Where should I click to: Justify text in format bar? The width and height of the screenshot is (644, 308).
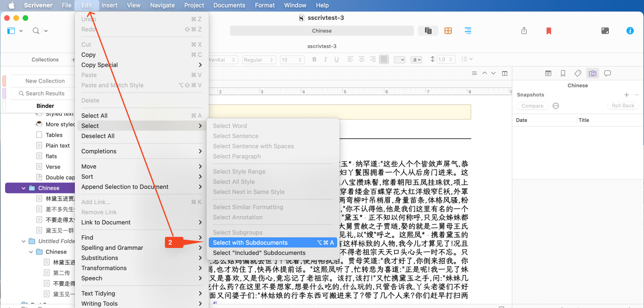pos(384,60)
